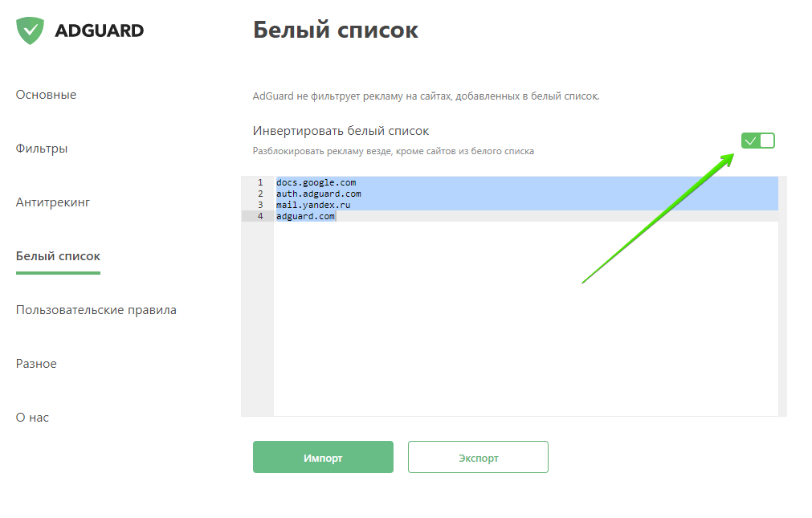This screenshot has height=518, width=812.
Task: Click the AdGuard shield logo icon
Action: click(x=30, y=31)
